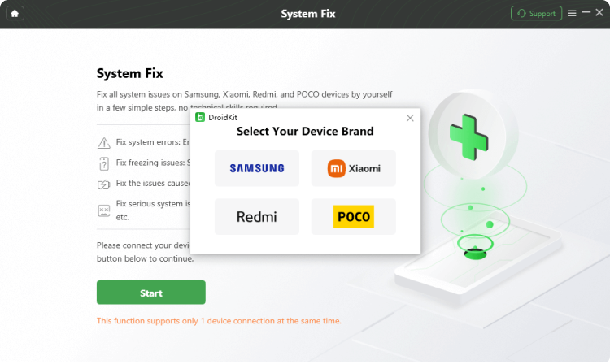Click the green Start button
Screen dimensions: 610x364
151,292
